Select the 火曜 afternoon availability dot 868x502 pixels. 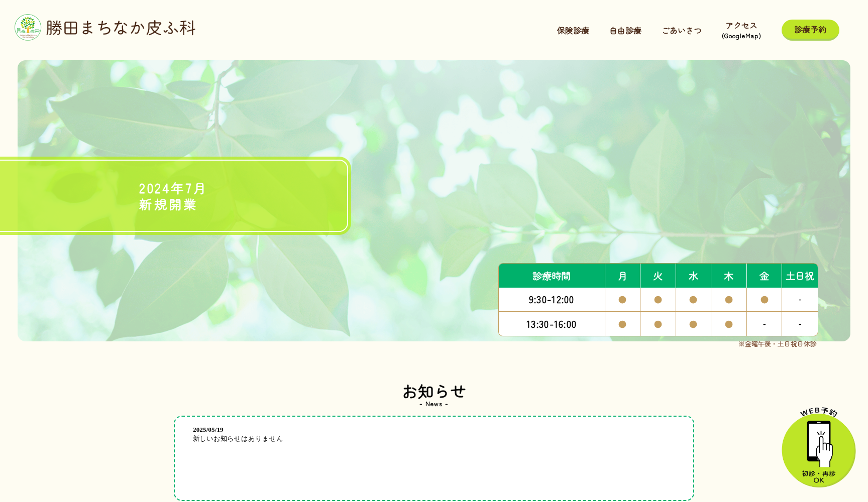(658, 324)
